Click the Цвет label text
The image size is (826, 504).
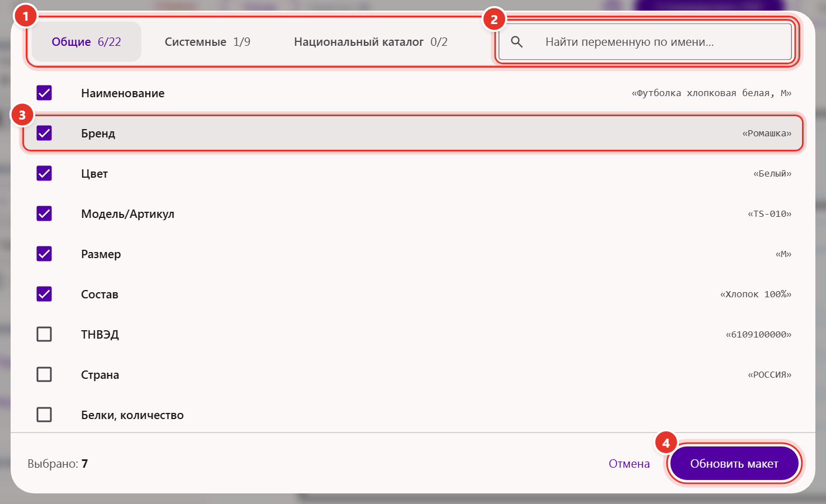pyautogui.click(x=94, y=174)
